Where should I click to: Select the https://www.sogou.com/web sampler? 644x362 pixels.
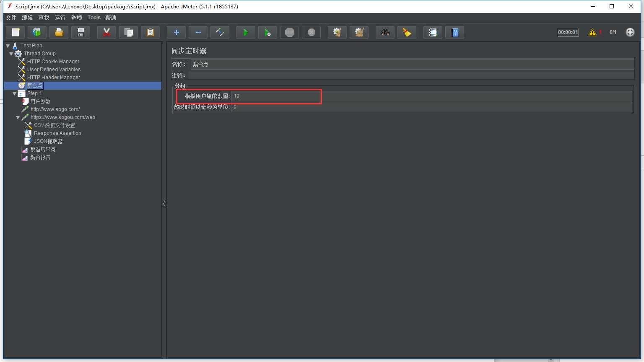click(63, 117)
